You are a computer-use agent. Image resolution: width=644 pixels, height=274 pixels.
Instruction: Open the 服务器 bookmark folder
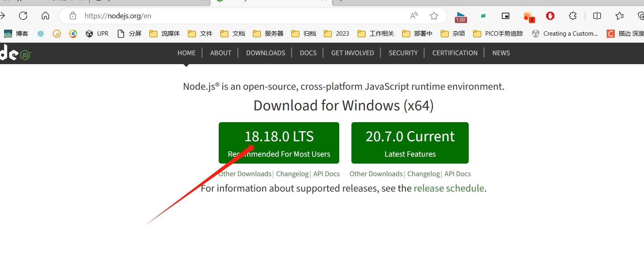coord(268,34)
